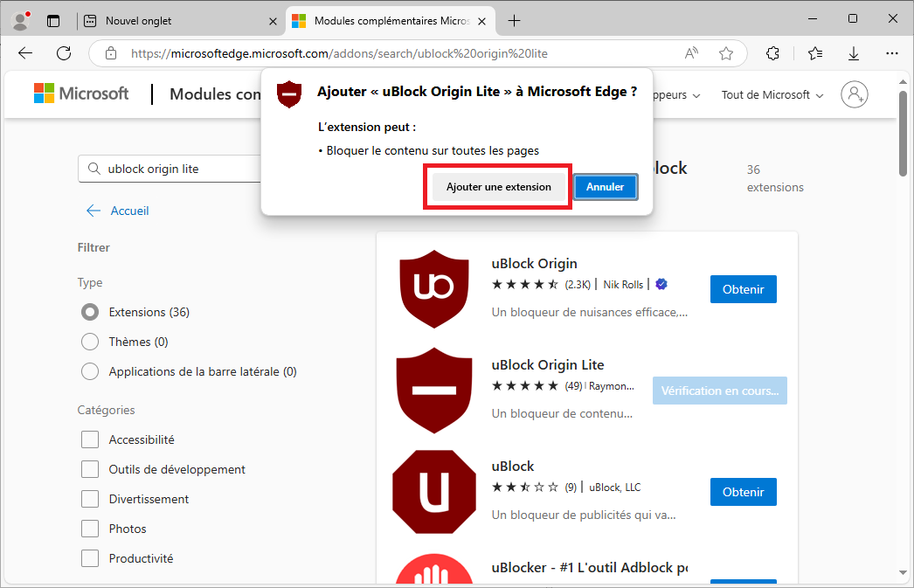The width and height of the screenshot is (914, 588).
Task: Click the browser back arrow icon
Action: coord(25,53)
